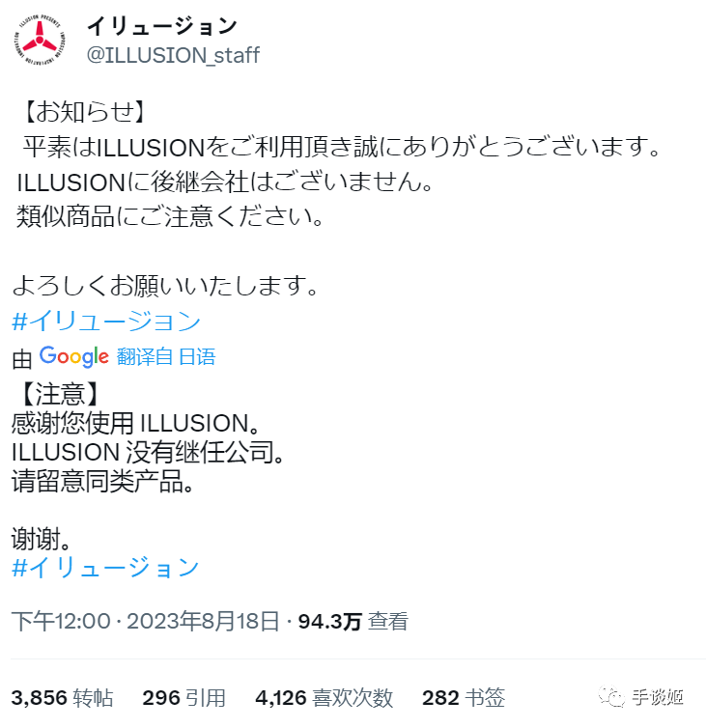
Task: Click the WeChat watermark icon
Action: coord(611,697)
